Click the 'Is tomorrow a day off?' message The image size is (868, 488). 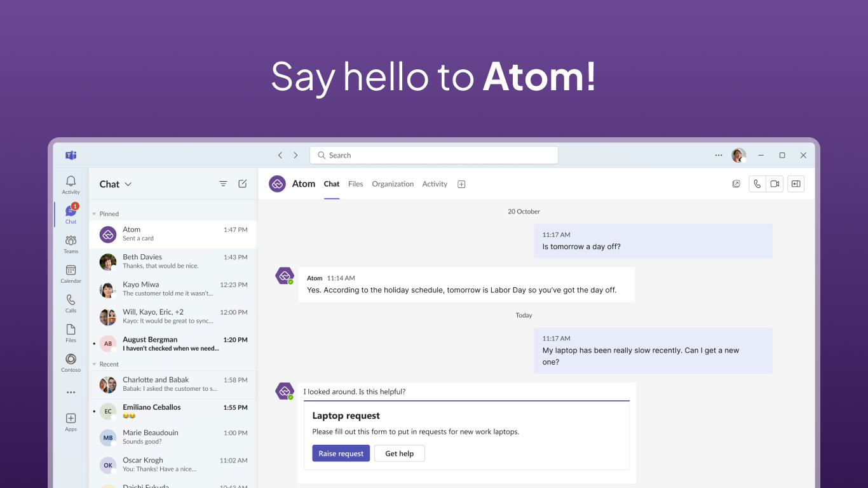(653, 241)
